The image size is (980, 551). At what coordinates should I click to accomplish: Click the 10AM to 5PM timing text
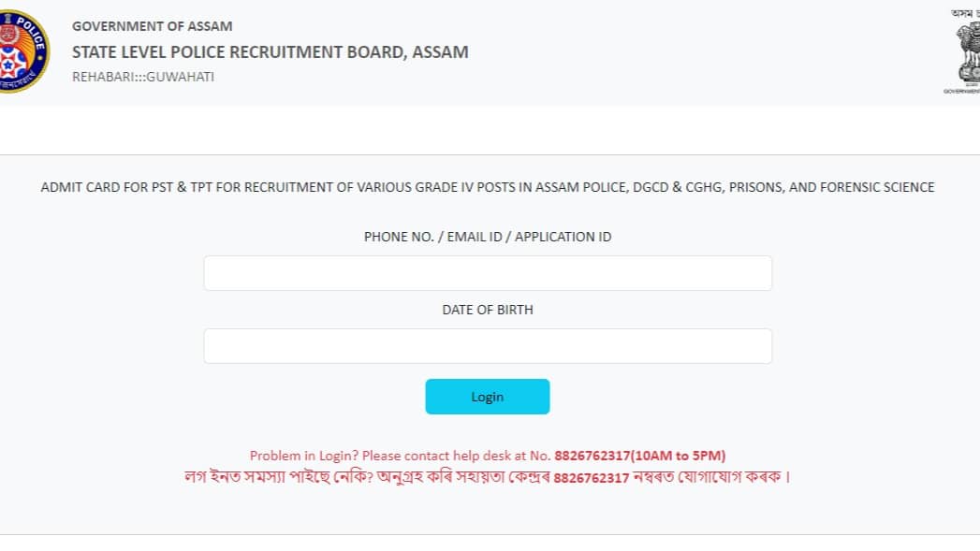click(x=680, y=456)
